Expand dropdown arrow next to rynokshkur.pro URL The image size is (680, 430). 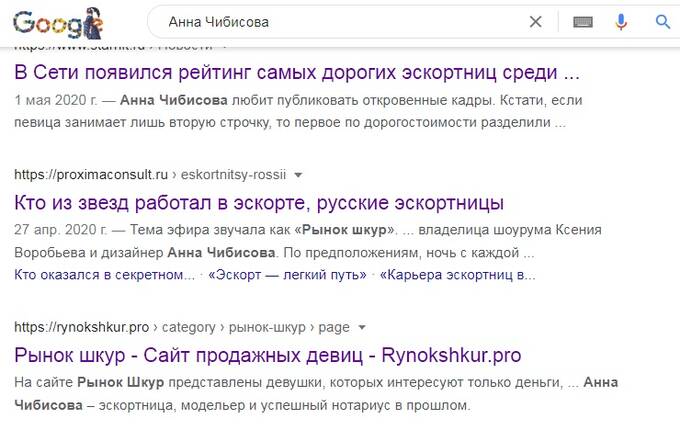pos(362,328)
